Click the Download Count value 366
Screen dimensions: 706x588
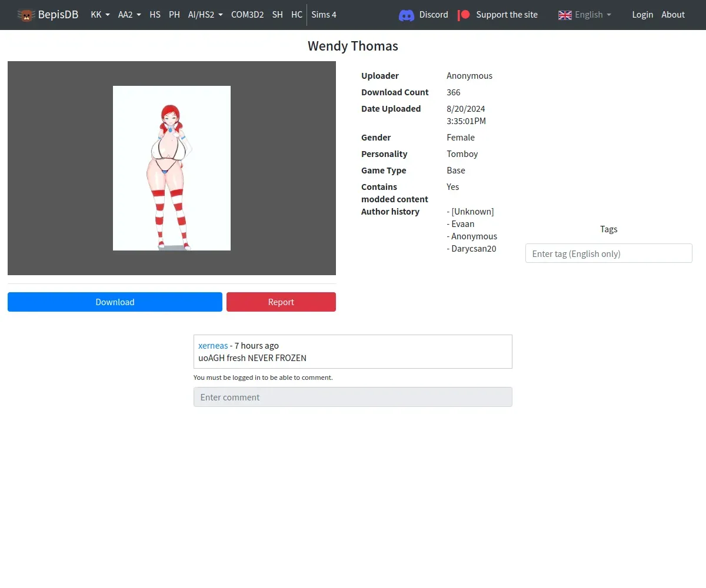454,92
